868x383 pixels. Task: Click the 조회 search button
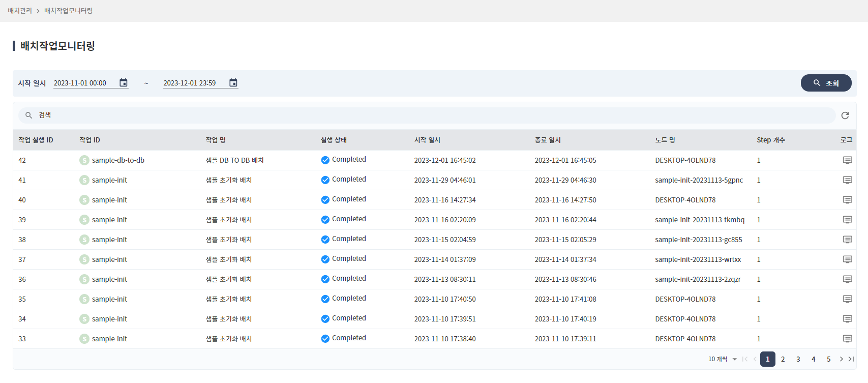click(x=826, y=83)
